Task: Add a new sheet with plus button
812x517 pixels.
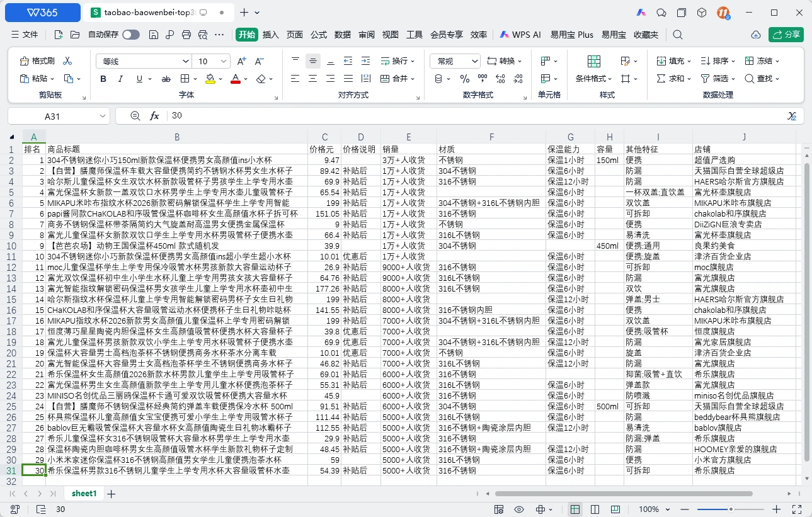Action: 112,494
